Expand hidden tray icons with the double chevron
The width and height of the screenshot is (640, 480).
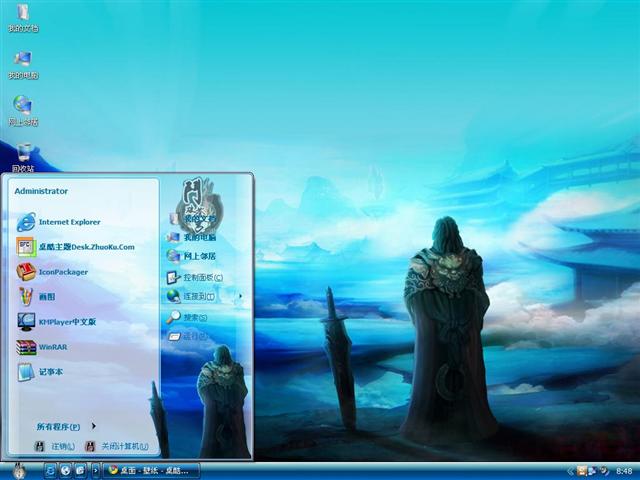pyautogui.click(x=571, y=471)
